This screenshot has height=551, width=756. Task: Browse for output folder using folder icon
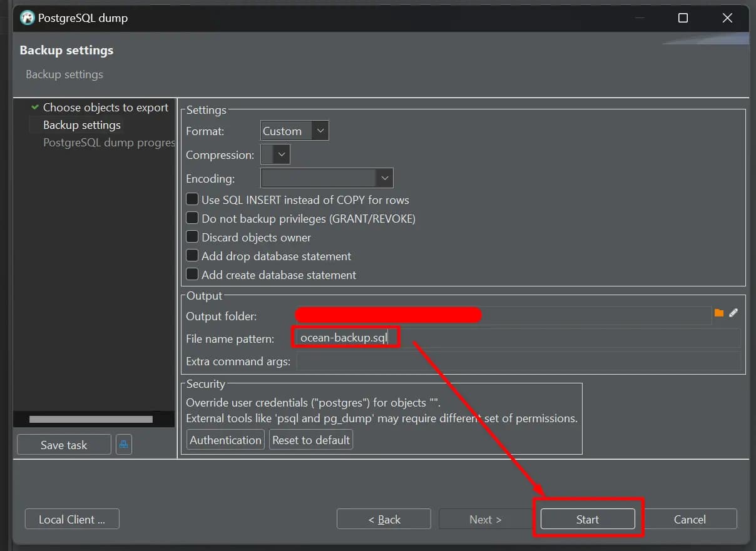719,313
